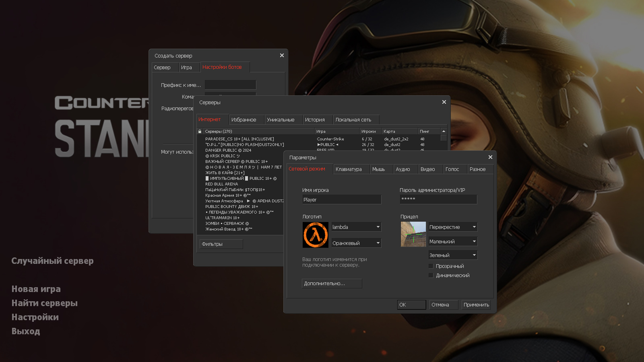The height and width of the screenshot is (362, 644).
Task: Click the Дополнительно... button
Action: tap(332, 284)
